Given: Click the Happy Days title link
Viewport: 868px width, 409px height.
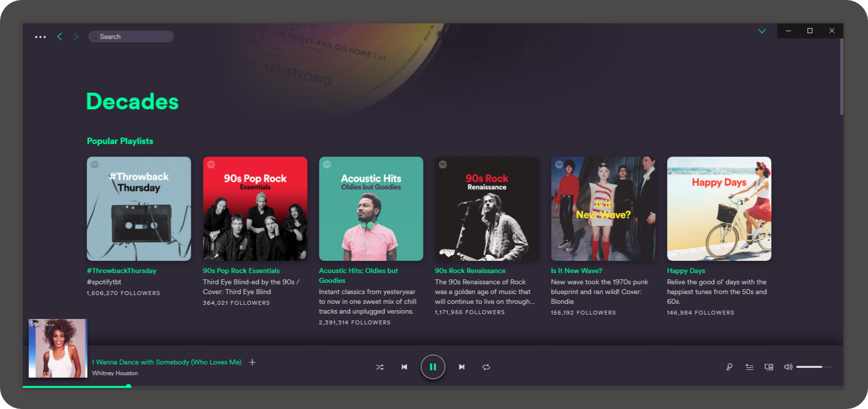Looking at the screenshot, I should [686, 271].
